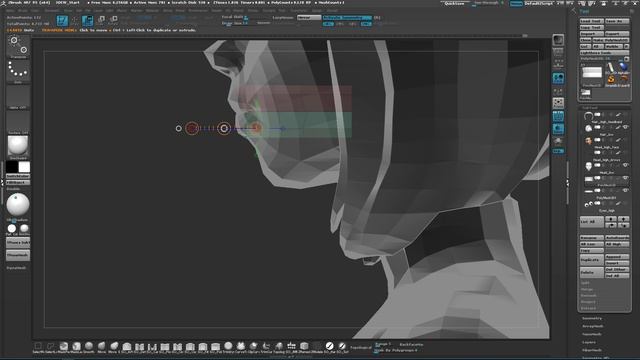Select the MaskLasso brush
Viewport: 640px width, 360px height.
[76, 347]
